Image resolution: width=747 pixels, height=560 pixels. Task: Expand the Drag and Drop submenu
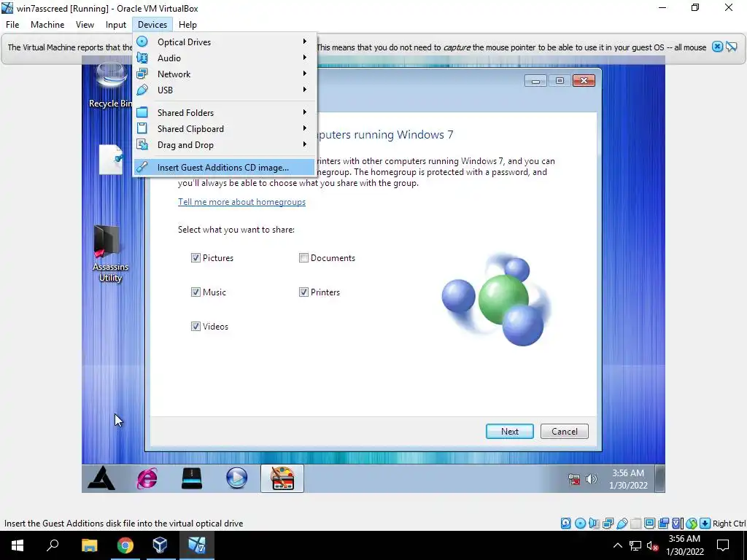pos(225,145)
